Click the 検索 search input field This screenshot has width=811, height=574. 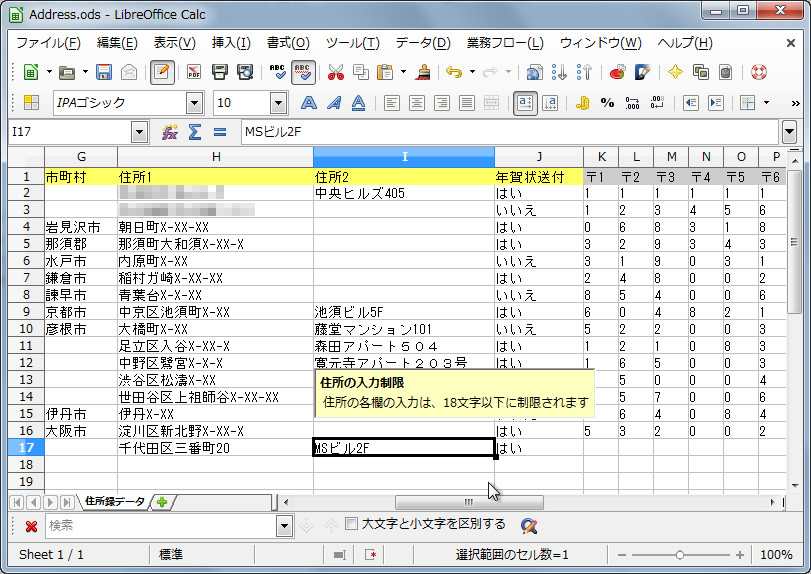[161, 526]
